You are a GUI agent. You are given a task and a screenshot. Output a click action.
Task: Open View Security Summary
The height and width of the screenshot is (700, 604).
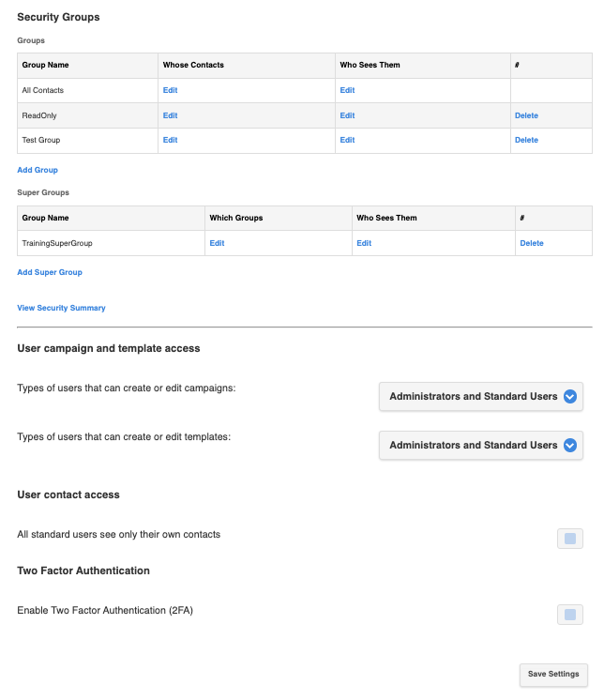61,308
